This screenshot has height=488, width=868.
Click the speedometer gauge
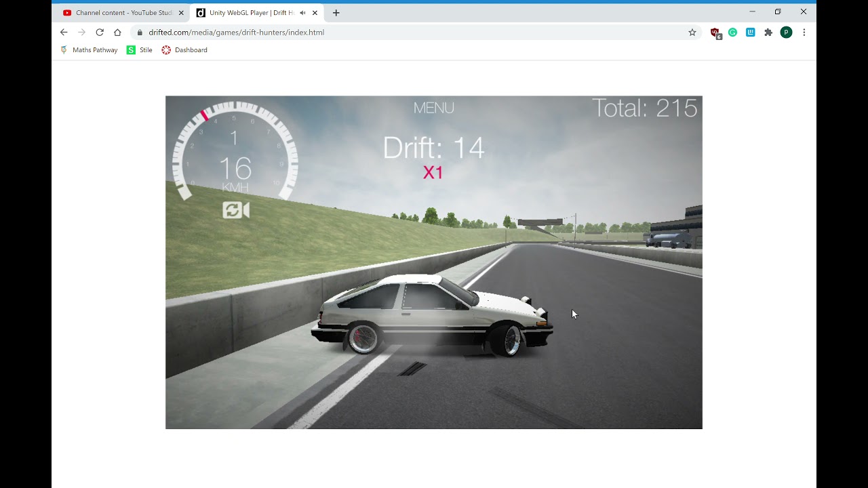[x=235, y=150]
